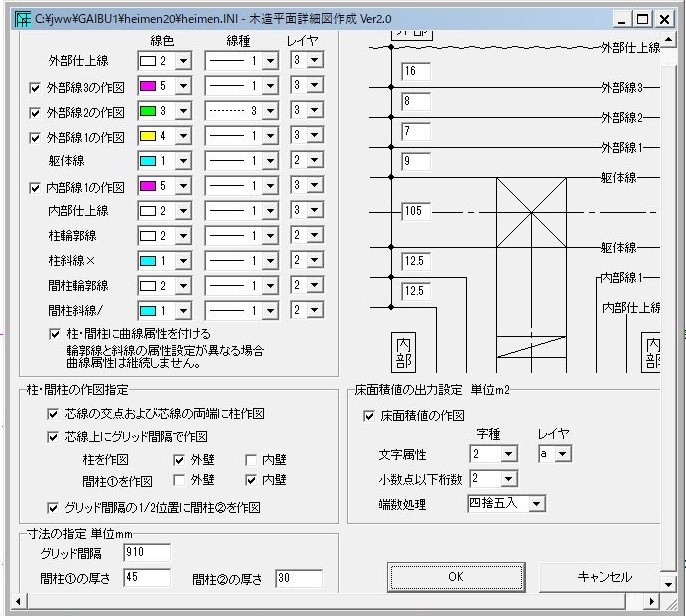
Task: Check 間柱①を作図 外壁 checkbox
Action: pos(178,480)
